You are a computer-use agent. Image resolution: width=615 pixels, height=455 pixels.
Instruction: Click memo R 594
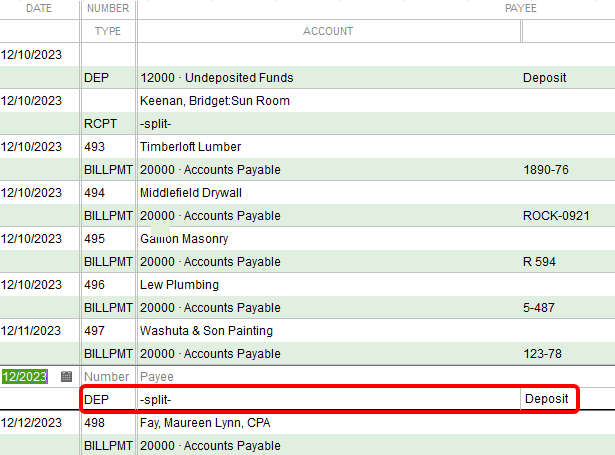pyautogui.click(x=539, y=262)
